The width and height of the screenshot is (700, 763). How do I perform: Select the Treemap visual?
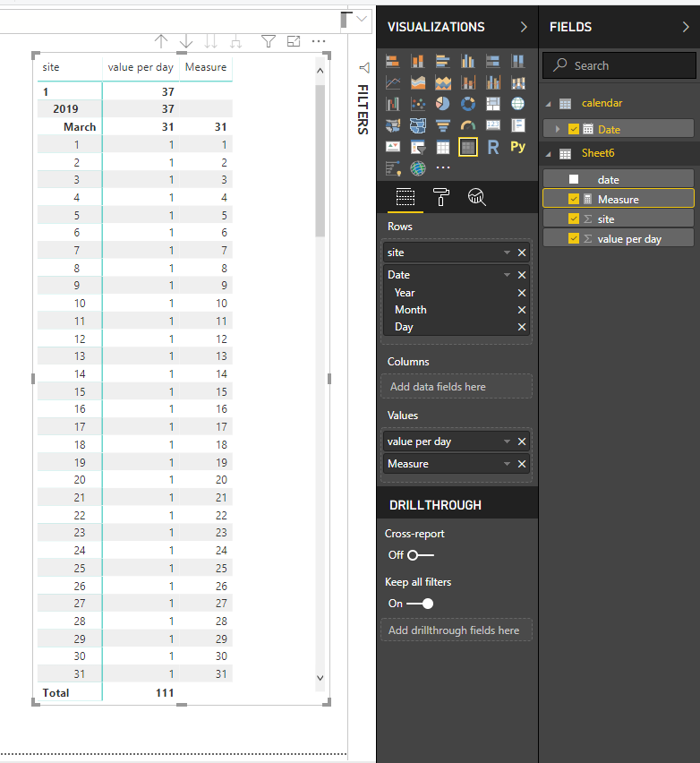click(x=492, y=104)
